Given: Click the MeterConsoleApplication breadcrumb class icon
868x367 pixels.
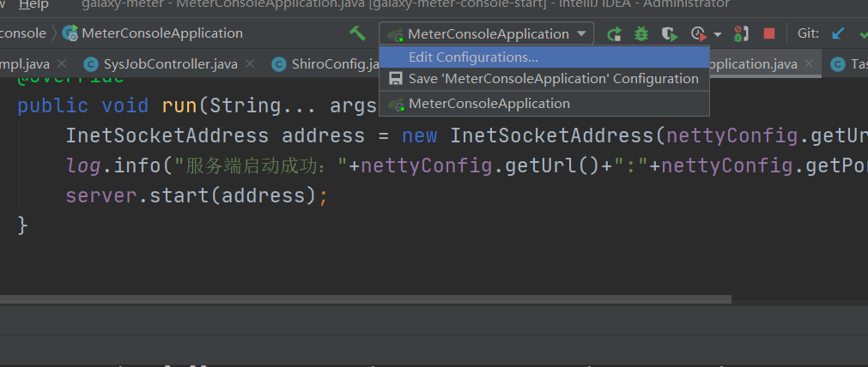Looking at the screenshot, I should 70,33.
